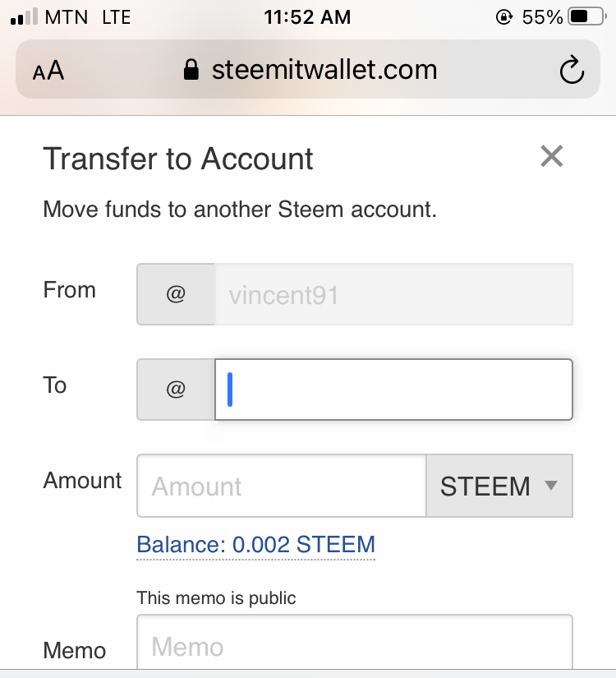This screenshot has height=678, width=616.
Task: Tap the 11:52 AM clock
Action: [x=307, y=16]
